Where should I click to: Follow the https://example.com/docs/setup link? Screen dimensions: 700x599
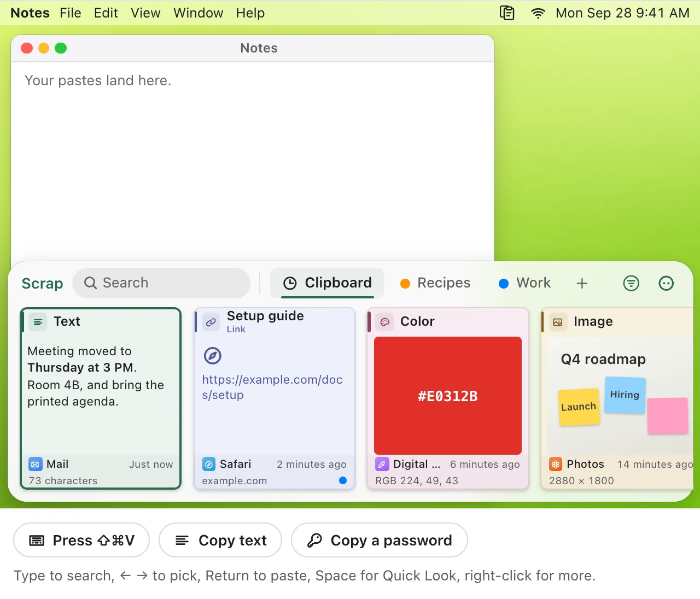(272, 387)
